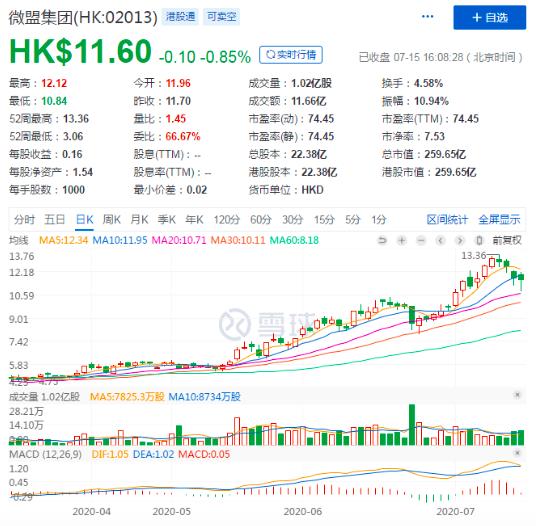Image resolution: width=536 pixels, height=526 pixels.
Task: Open the 前复权 adjustment dropdown
Action: (x=507, y=241)
